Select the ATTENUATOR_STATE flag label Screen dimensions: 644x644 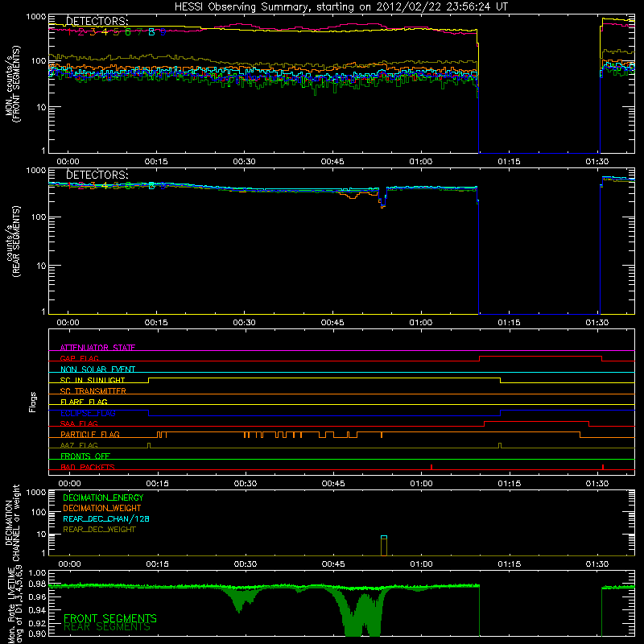[x=97, y=348]
